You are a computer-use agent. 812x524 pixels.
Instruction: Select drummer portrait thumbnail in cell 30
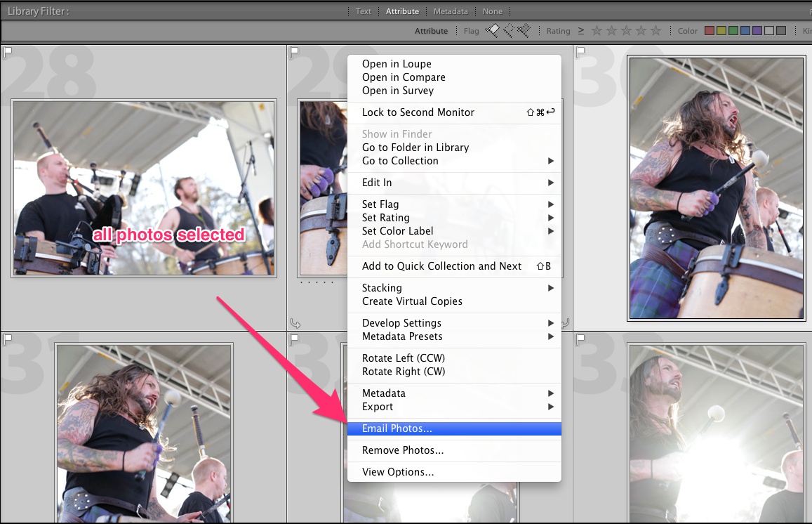[716, 188]
